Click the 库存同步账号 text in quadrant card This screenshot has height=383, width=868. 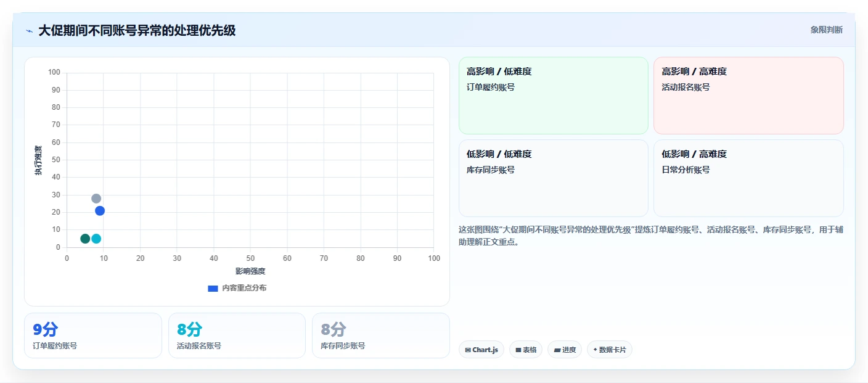pyautogui.click(x=491, y=170)
